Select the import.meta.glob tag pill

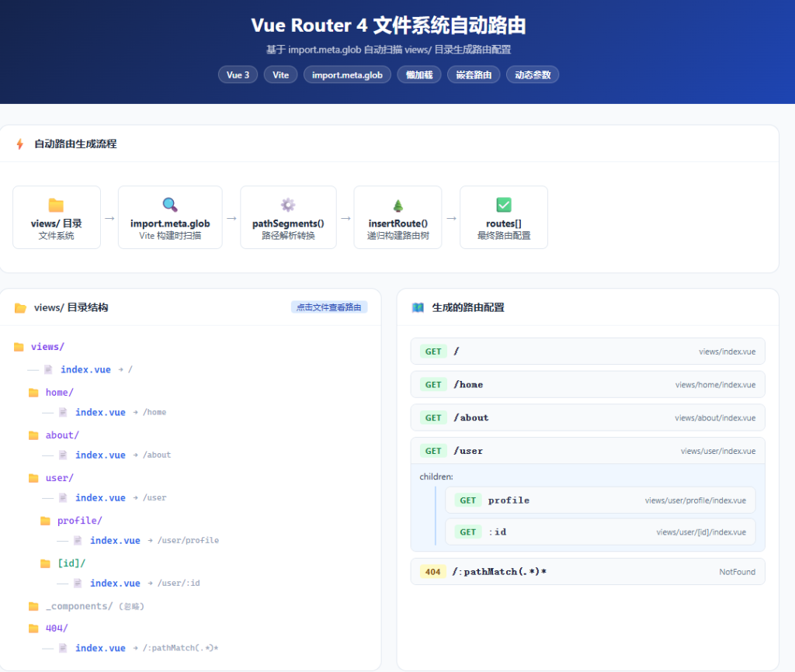[x=347, y=75]
